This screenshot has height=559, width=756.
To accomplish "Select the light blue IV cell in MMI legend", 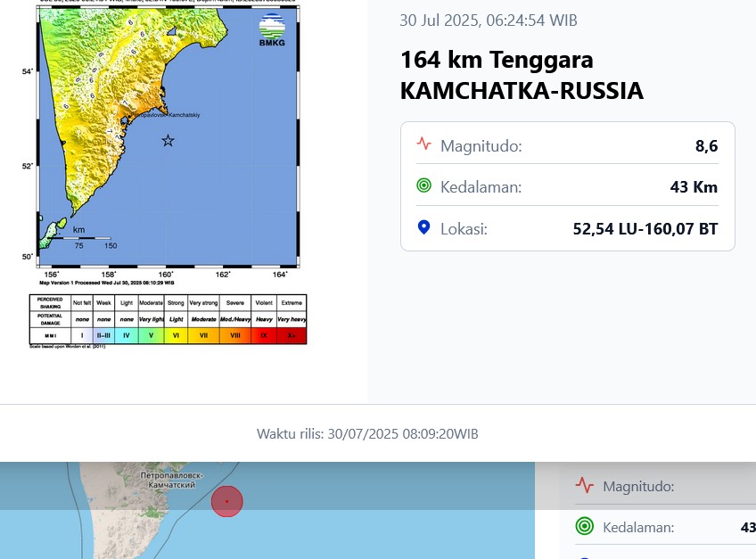I will pos(127,335).
